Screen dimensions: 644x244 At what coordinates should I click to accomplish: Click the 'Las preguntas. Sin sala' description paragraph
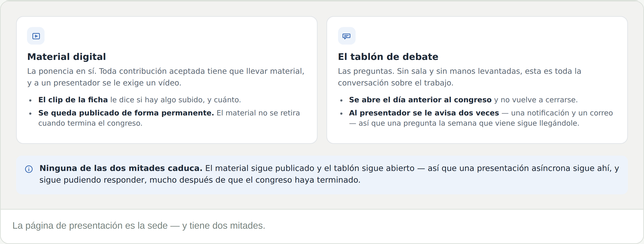click(x=460, y=77)
